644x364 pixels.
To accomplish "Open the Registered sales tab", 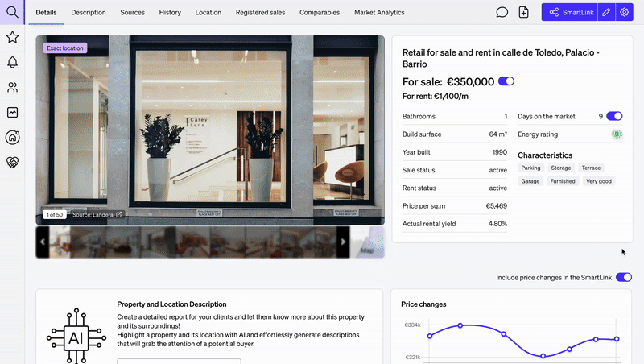I will 260,12.
